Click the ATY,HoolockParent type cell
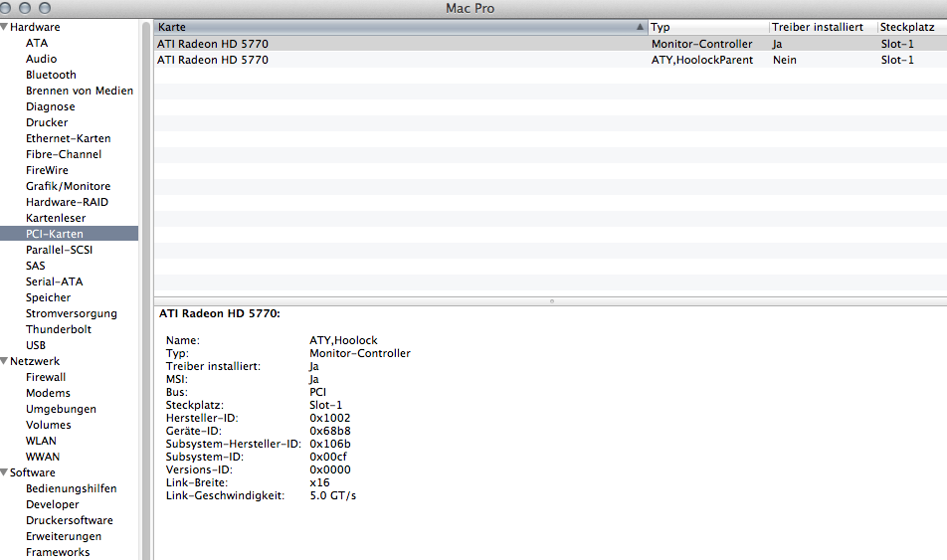Image resolution: width=947 pixels, height=560 pixels. 702,60
